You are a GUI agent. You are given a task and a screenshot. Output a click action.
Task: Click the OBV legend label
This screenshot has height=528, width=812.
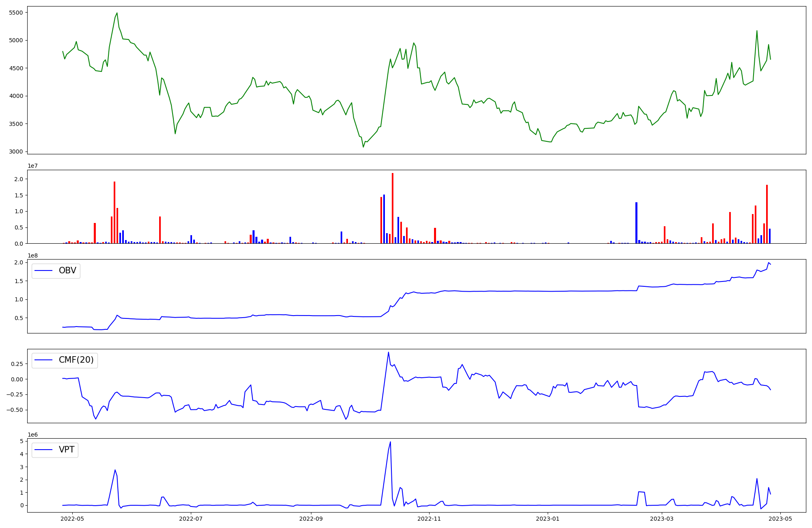pos(67,270)
